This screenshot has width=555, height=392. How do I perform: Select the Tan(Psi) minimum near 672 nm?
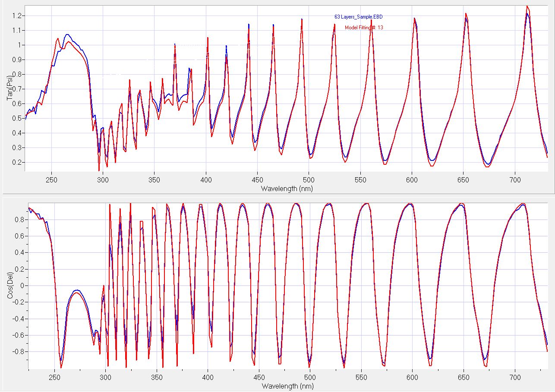488,166
